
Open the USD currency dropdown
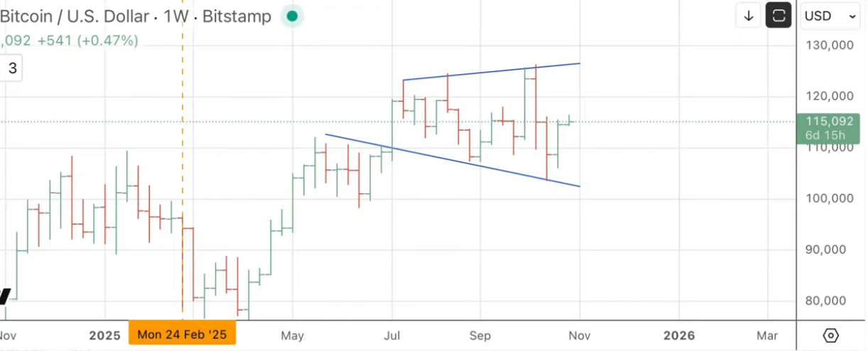pos(830,16)
